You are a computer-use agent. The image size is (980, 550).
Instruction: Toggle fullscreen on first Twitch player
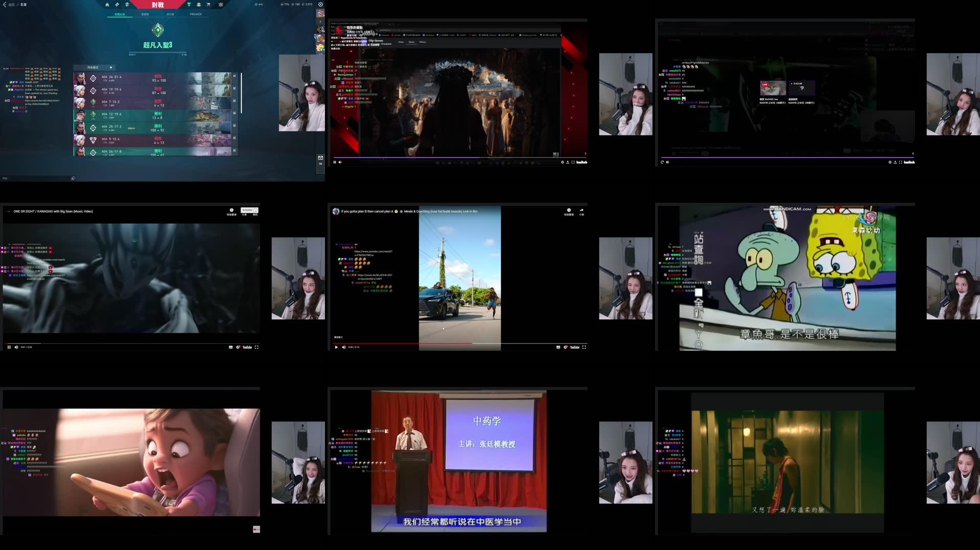(x=573, y=162)
